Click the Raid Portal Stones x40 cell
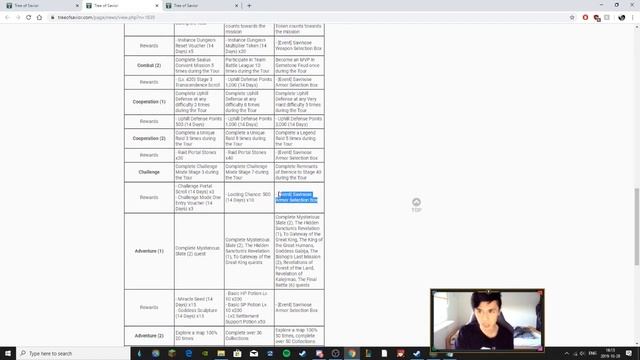 (249, 155)
